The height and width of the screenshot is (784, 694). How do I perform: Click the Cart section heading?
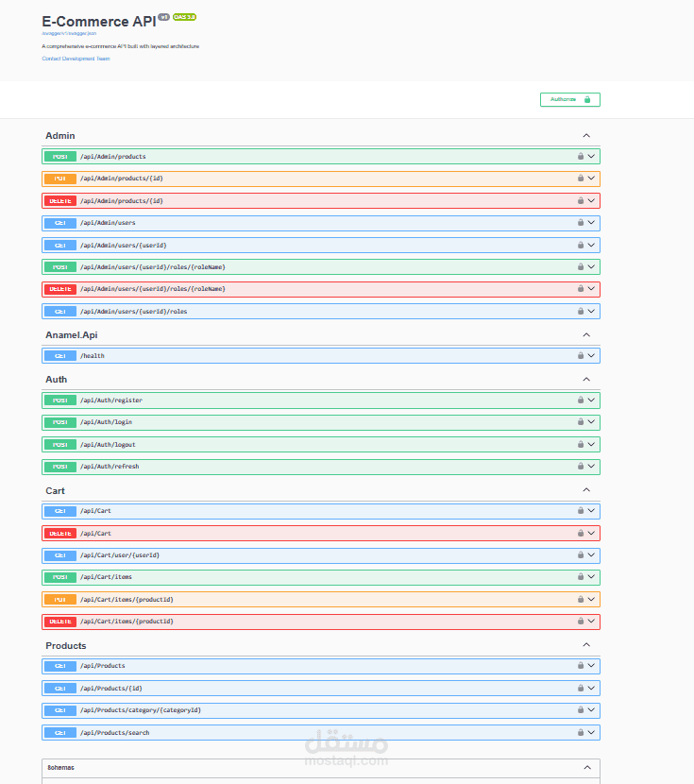click(x=55, y=491)
